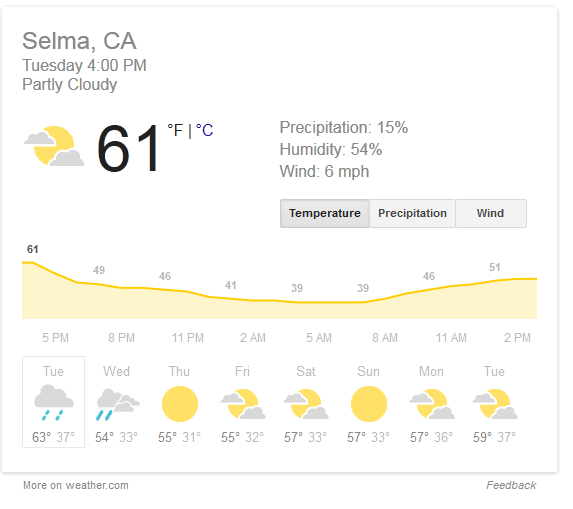Open the Wind tab
573x509 pixels.
click(x=491, y=213)
